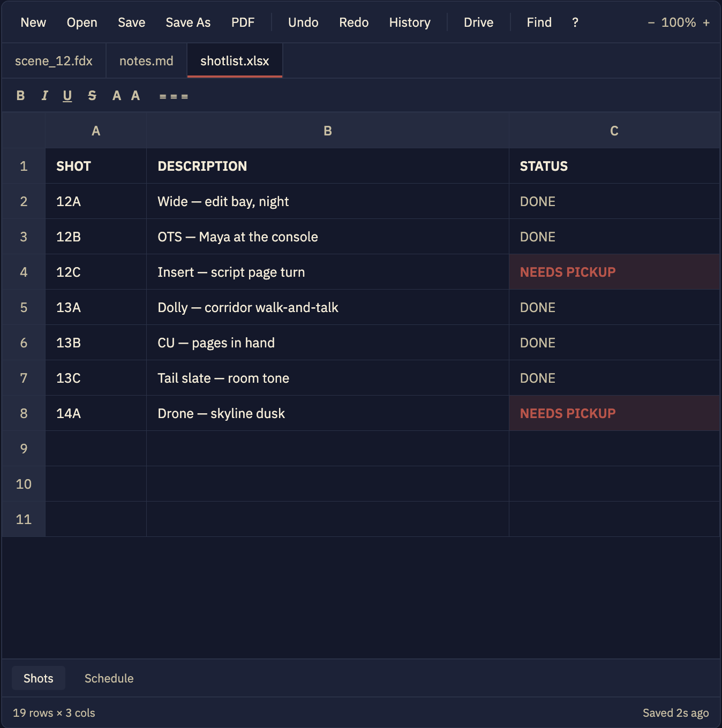Click 'Tail slate — room tone' cell
The height and width of the screenshot is (728, 722).
click(x=328, y=378)
